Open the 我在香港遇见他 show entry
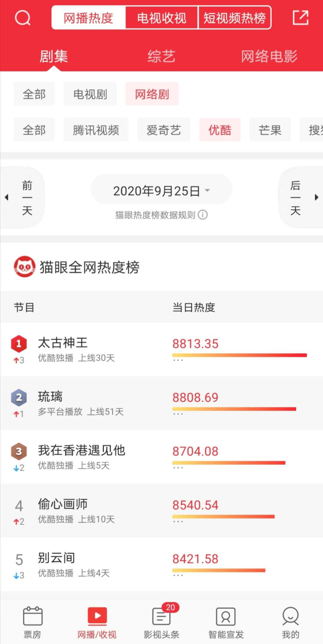The height and width of the screenshot is (644, 323). (82, 451)
